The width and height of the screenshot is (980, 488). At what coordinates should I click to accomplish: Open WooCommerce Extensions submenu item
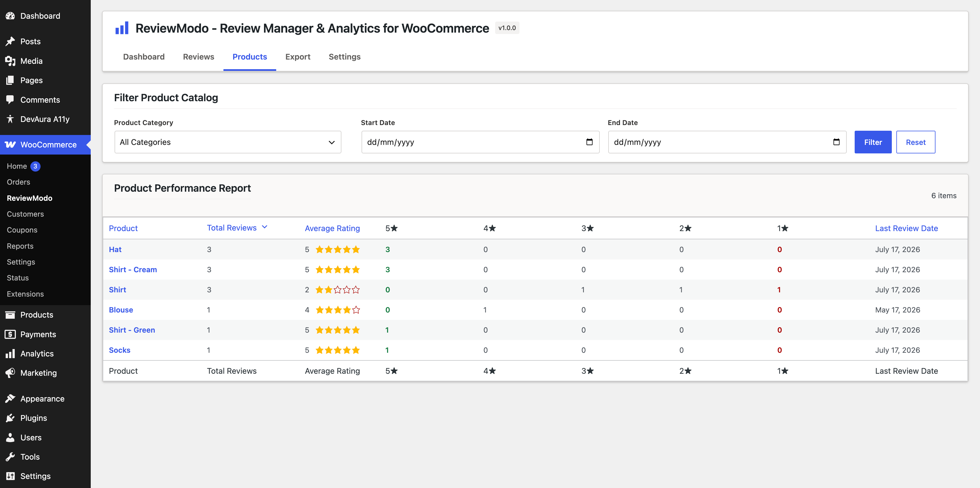coord(25,294)
